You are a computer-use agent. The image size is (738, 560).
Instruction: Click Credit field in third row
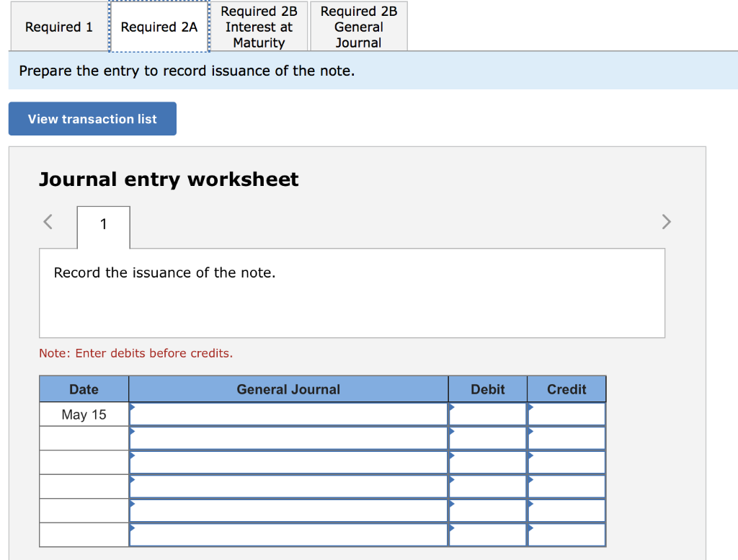point(566,463)
